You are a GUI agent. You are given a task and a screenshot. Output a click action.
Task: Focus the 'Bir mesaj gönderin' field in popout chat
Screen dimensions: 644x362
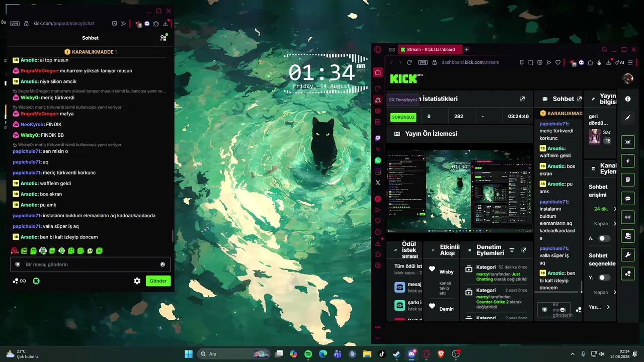coord(91,264)
